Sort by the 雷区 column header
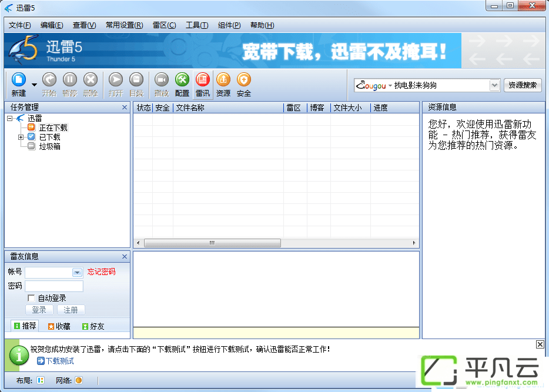 [295, 108]
